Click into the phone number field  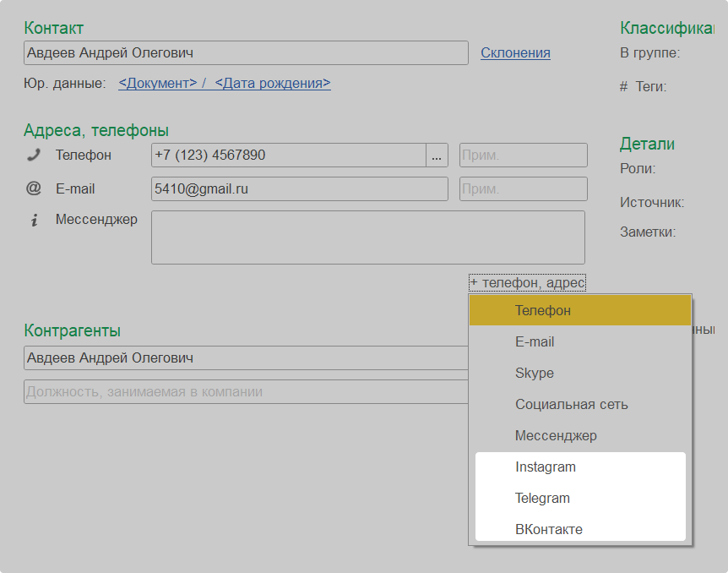[x=287, y=156]
